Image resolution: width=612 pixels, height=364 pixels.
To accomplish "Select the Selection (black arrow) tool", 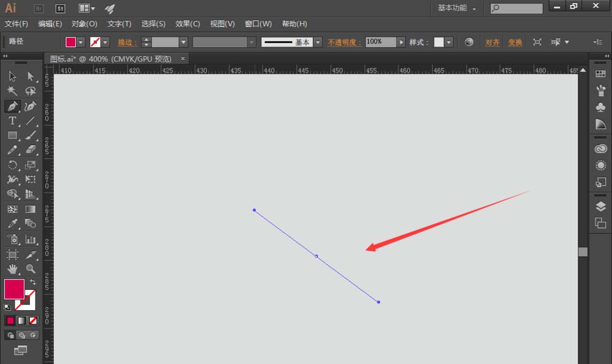I will tap(12, 76).
